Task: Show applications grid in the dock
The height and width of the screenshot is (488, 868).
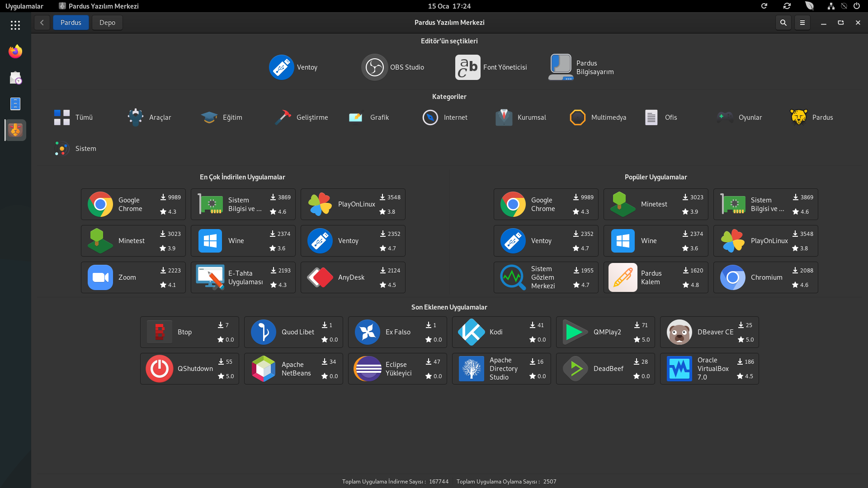Action: (15, 25)
